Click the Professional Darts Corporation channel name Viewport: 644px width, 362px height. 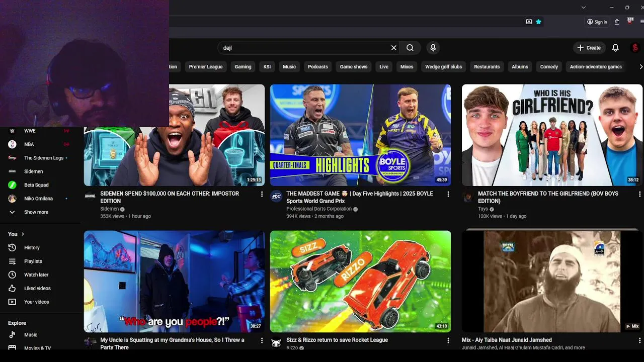click(x=319, y=209)
